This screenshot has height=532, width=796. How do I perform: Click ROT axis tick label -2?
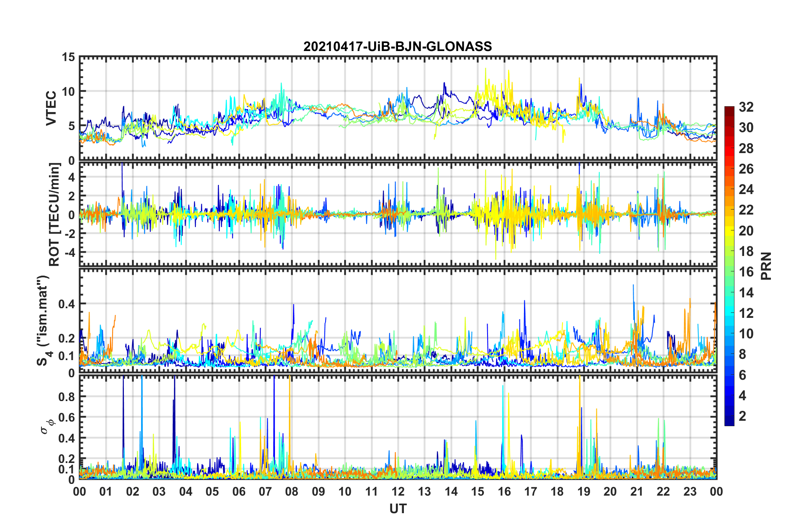point(69,234)
